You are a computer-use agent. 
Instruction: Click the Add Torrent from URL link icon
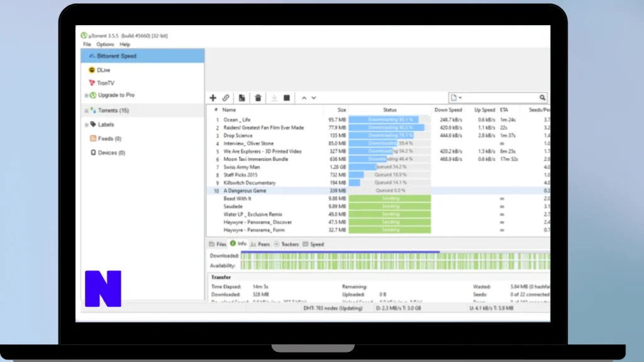point(226,97)
